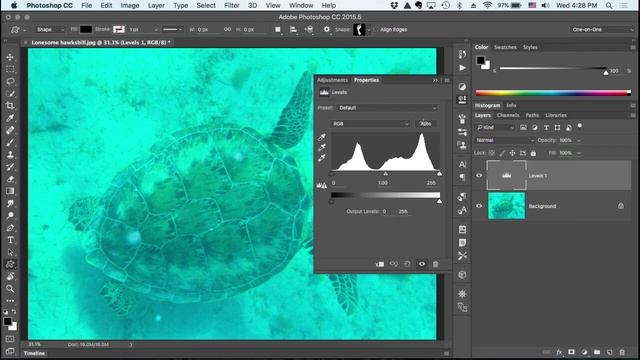Sample black point with the top Levels eyedropper
640x360 pixels.
[x=322, y=137]
